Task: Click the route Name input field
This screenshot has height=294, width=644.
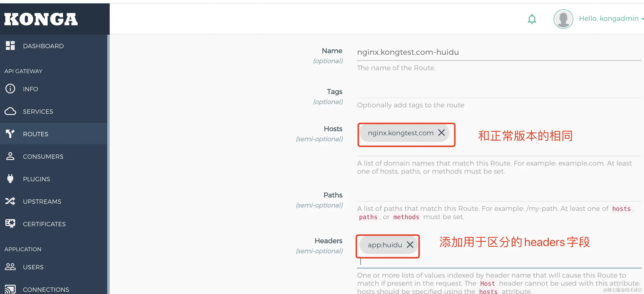Action: coord(498,52)
